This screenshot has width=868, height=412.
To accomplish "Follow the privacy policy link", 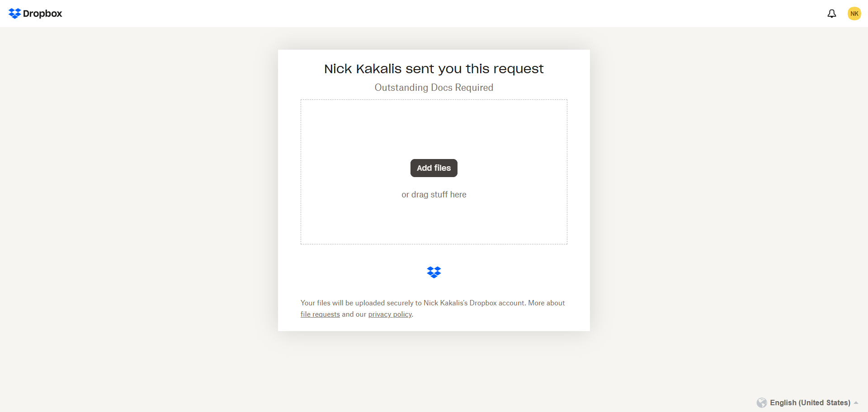I will point(390,314).
